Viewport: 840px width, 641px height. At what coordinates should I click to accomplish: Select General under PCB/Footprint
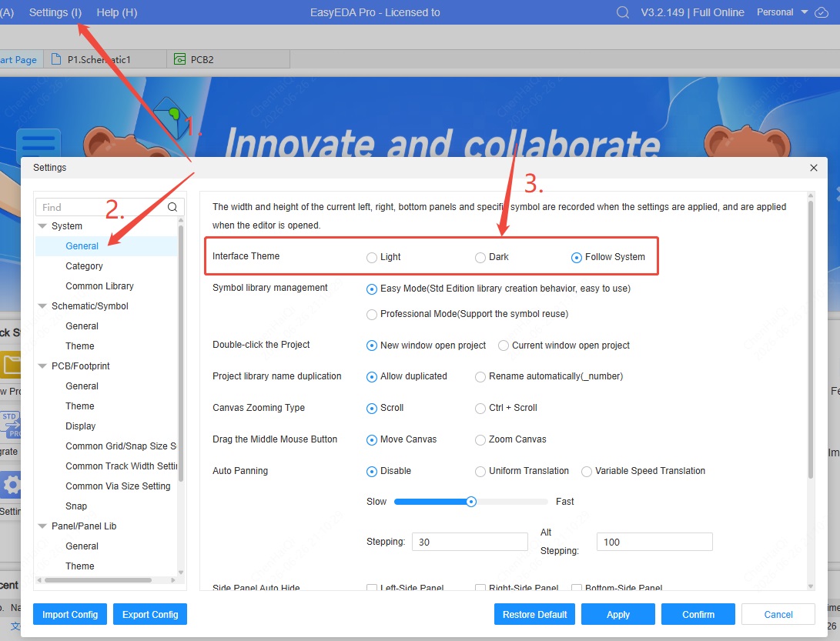[x=82, y=386]
